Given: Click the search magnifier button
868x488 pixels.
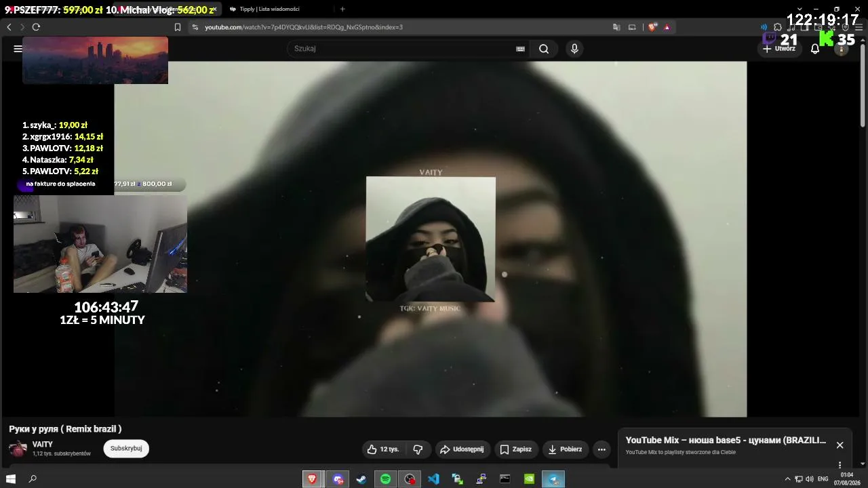Looking at the screenshot, I should (544, 49).
